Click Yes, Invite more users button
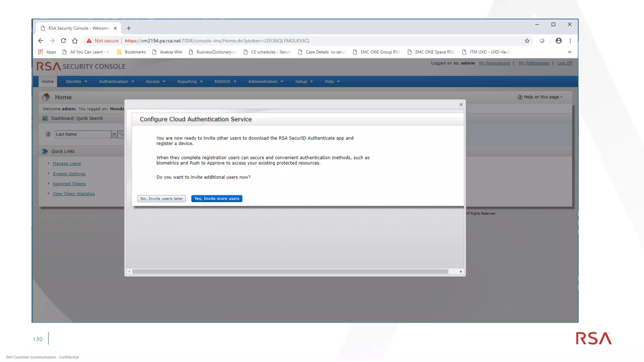Viewport: 644px width, 362px height. point(217,199)
